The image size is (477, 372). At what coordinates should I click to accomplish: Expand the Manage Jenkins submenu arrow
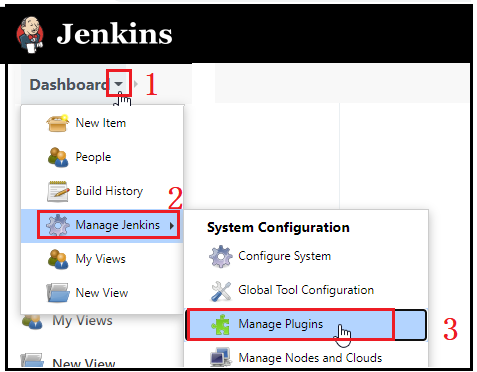[x=172, y=226]
